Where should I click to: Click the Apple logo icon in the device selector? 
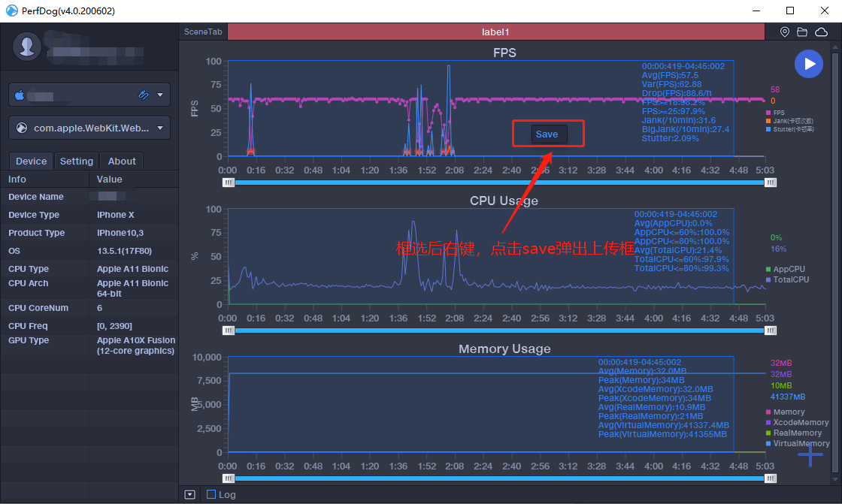tap(20, 95)
